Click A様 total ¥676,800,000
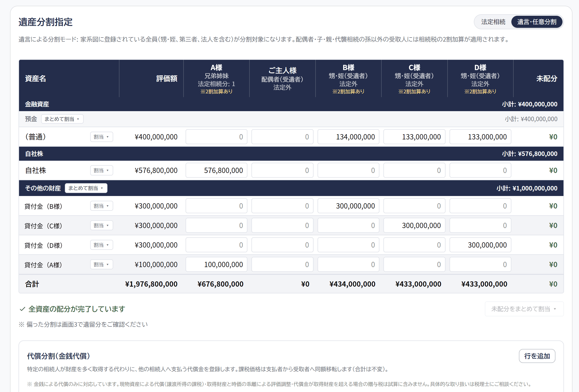Viewport: 579px width, 392px height. coord(220,284)
